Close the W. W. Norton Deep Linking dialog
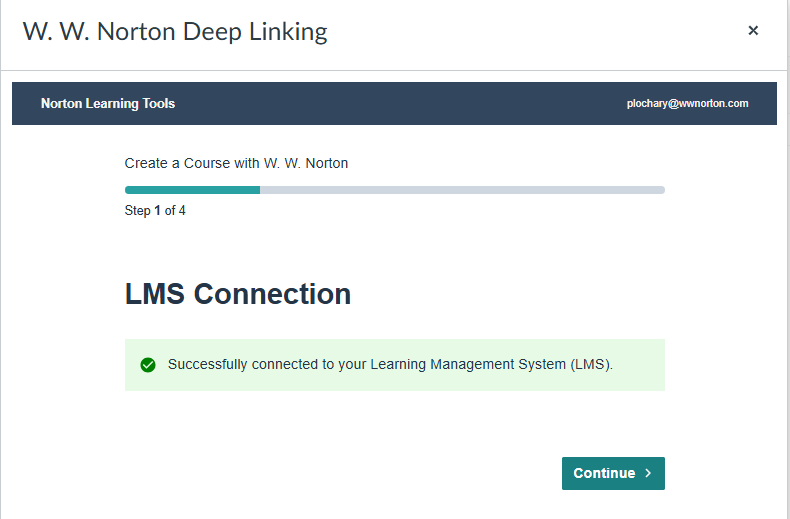The width and height of the screenshot is (790, 519). (x=753, y=31)
